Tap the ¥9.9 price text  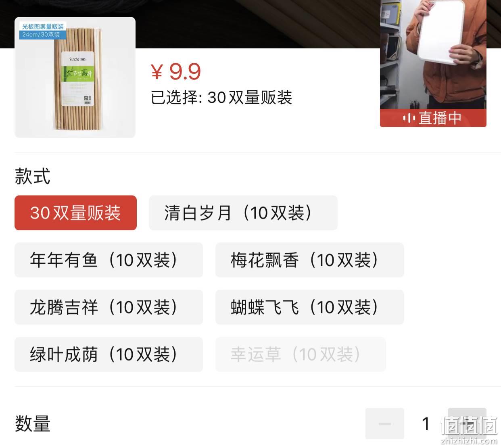(176, 72)
